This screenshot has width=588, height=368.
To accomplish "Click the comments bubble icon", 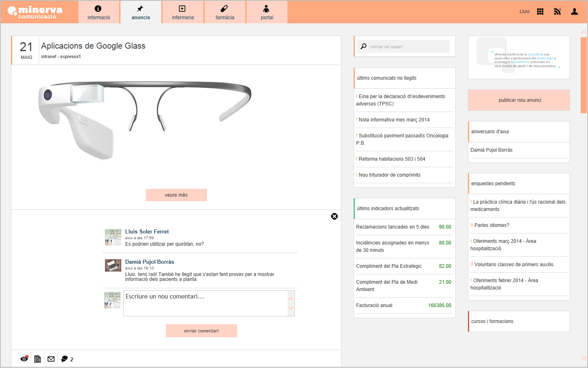I will pos(65,359).
